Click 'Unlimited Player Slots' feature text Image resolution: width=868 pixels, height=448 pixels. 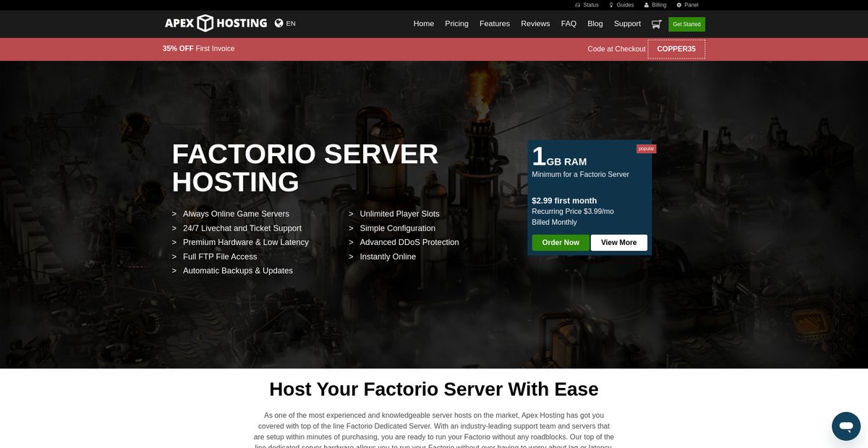(399, 214)
